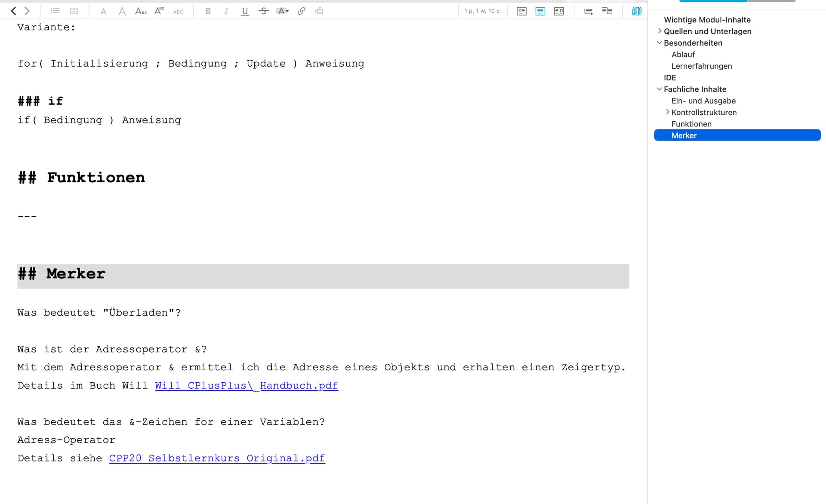Viewport: 826px width, 504px height.
Task: Click the small caps format icon
Action: pos(141,11)
